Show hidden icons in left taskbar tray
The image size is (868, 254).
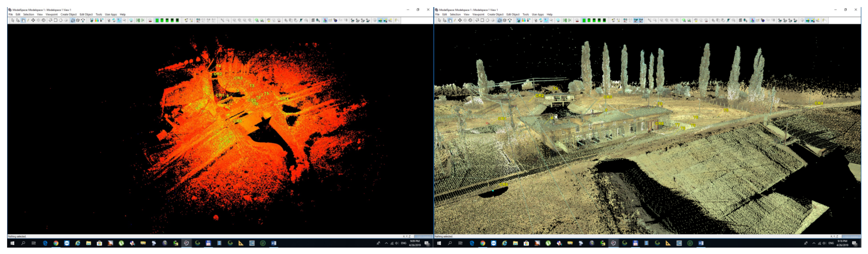coord(386,243)
